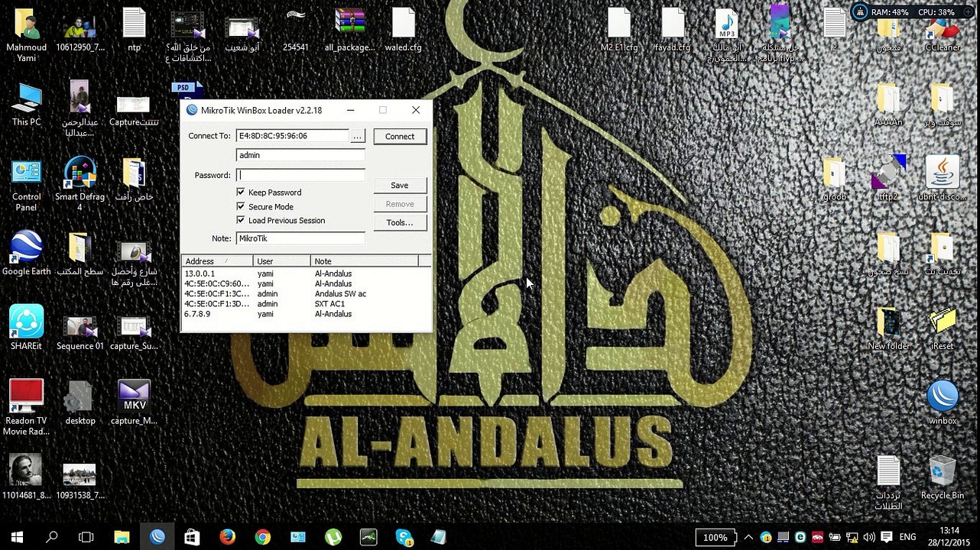Click the admin login name field
The height and width of the screenshot is (550, 980).
pyautogui.click(x=300, y=155)
